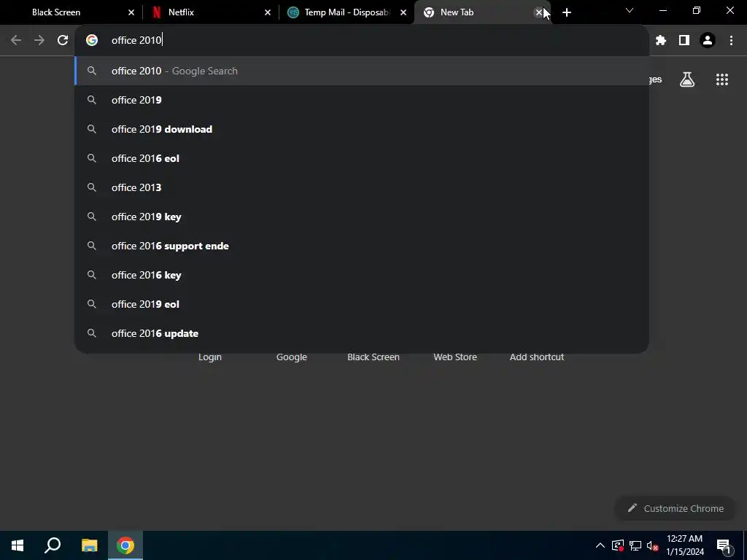Close the Black Screen tab
This screenshot has width=747, height=560.
(131, 12)
